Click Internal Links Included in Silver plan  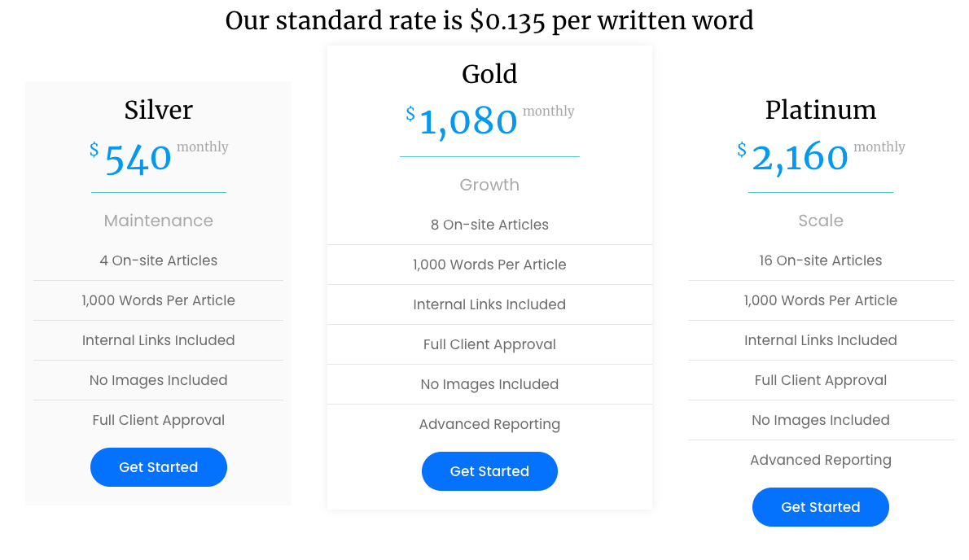[x=159, y=340]
